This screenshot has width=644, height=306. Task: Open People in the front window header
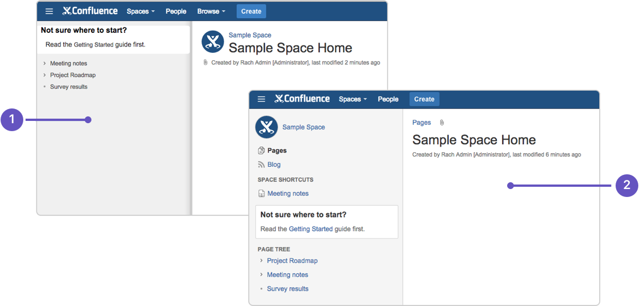(388, 99)
